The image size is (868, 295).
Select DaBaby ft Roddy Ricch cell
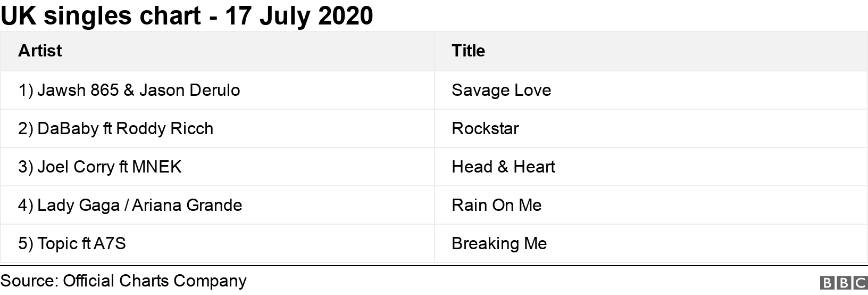217,128
